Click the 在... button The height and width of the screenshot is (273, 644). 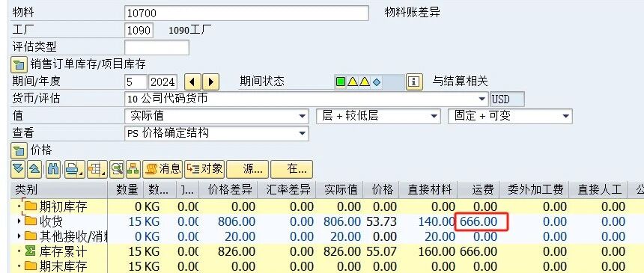pyautogui.click(x=291, y=169)
